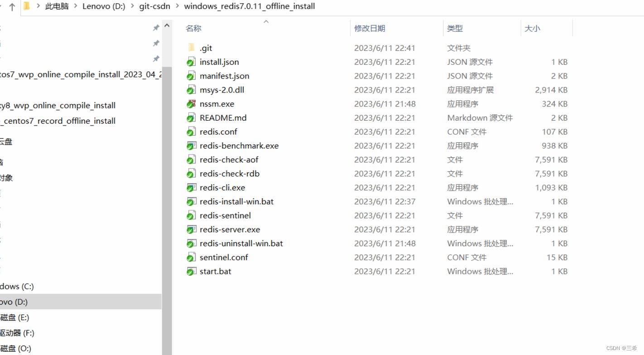Launch redis-cli.exe

click(222, 187)
